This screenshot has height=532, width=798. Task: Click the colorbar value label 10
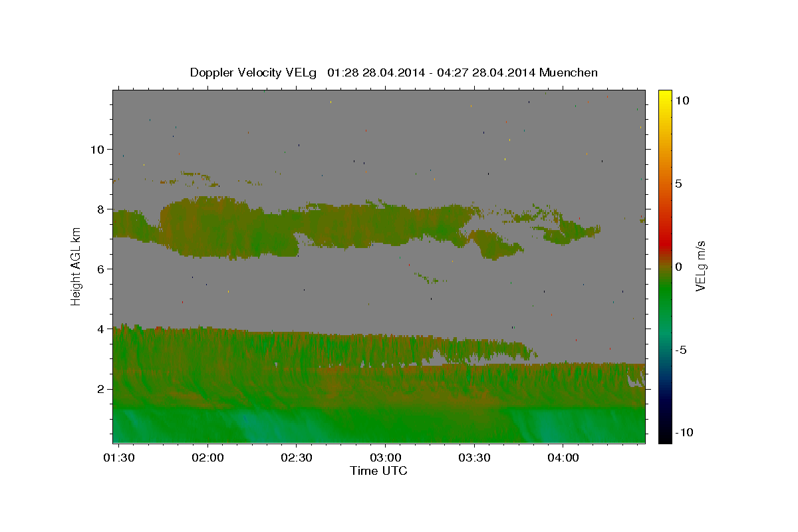pos(682,100)
